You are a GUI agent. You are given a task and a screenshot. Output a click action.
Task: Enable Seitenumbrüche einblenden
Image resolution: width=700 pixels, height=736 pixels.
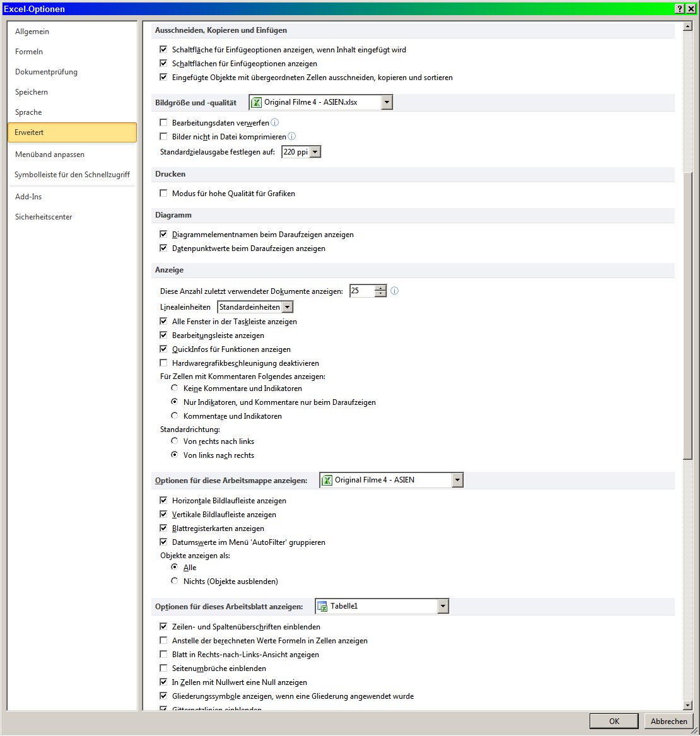pos(163,668)
